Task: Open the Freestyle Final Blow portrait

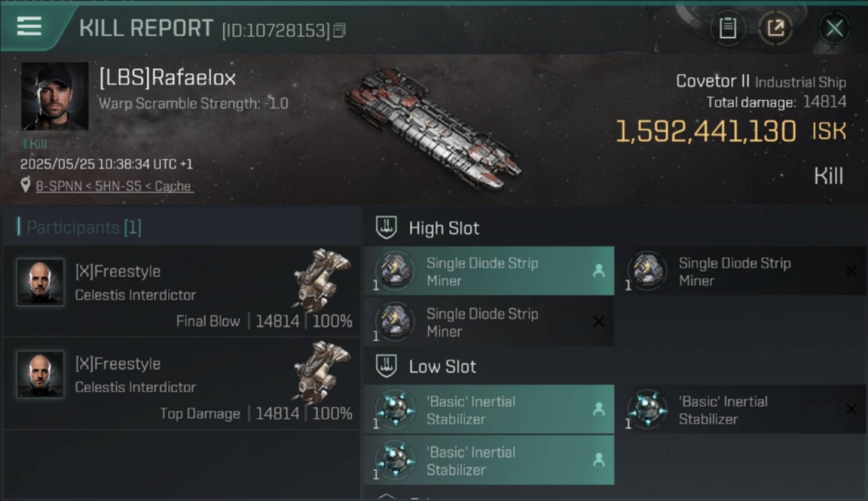Action: (x=41, y=283)
